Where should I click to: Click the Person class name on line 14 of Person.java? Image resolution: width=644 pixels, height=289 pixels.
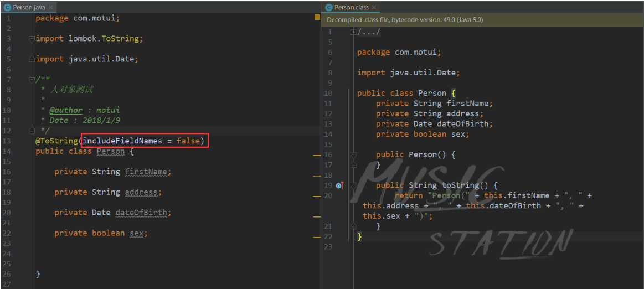[x=111, y=152]
